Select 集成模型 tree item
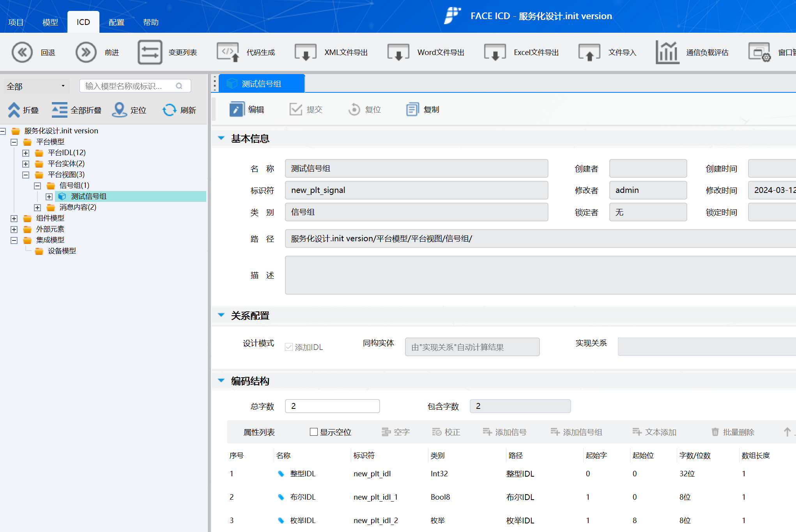This screenshot has width=796, height=532. point(50,240)
